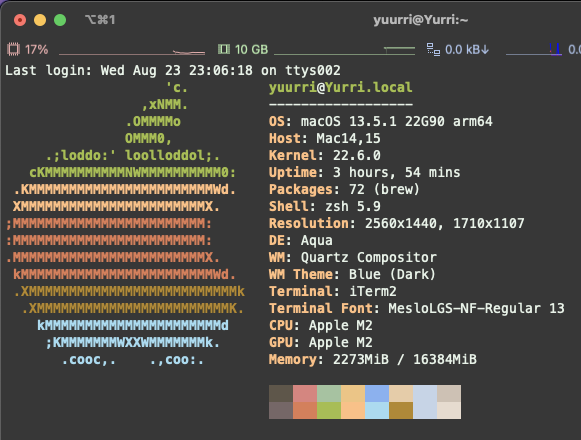Select the olive green color block
Image resolution: width=581 pixels, height=440 pixels.
tap(329, 410)
